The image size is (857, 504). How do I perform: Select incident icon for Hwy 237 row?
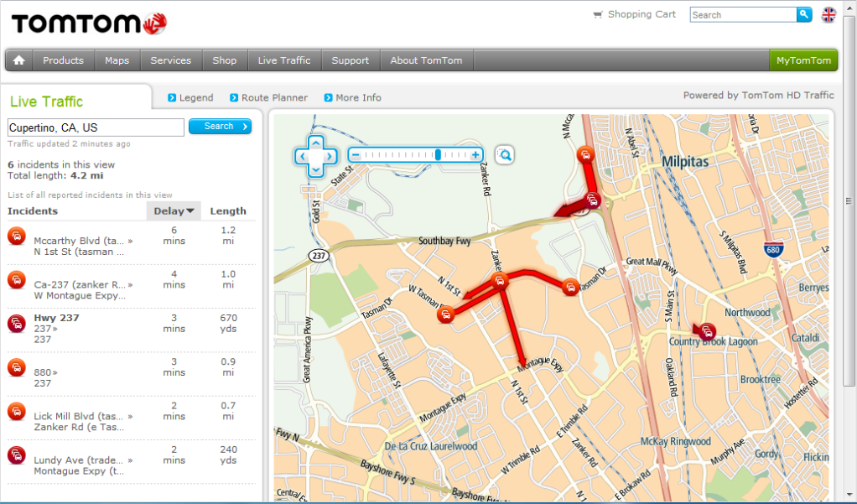pos(17,324)
